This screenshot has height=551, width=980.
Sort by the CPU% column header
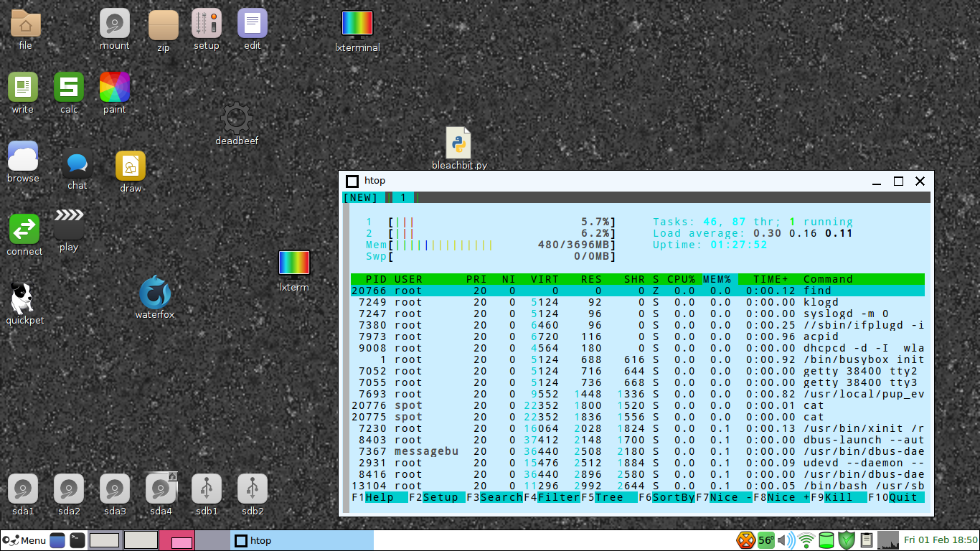(681, 279)
